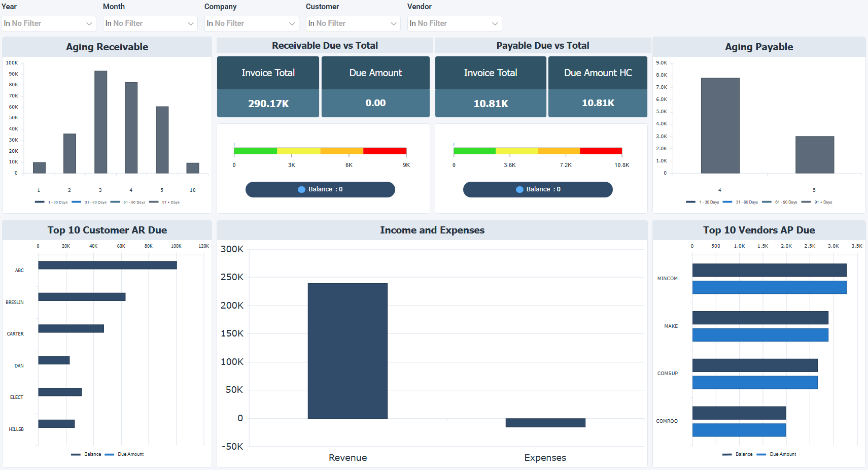Image resolution: width=868 pixels, height=470 pixels.
Task: Click the Aging Payable panel title
Action: tap(759, 47)
